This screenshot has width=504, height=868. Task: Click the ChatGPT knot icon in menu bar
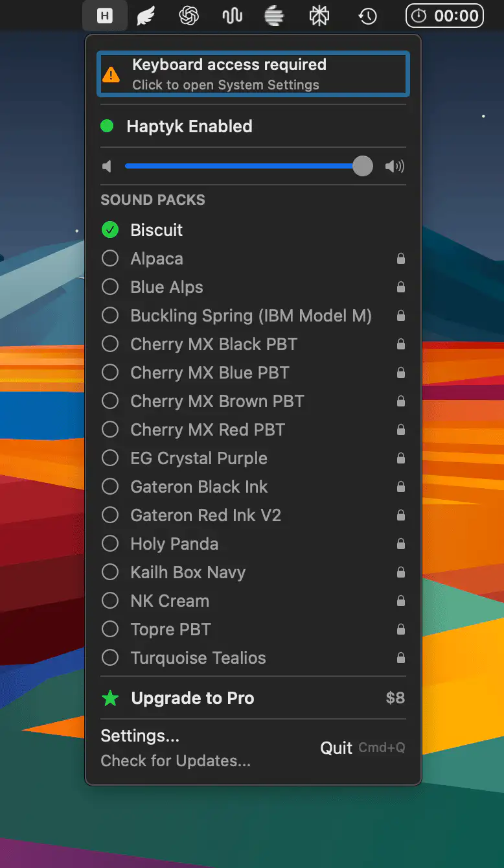pyautogui.click(x=189, y=16)
